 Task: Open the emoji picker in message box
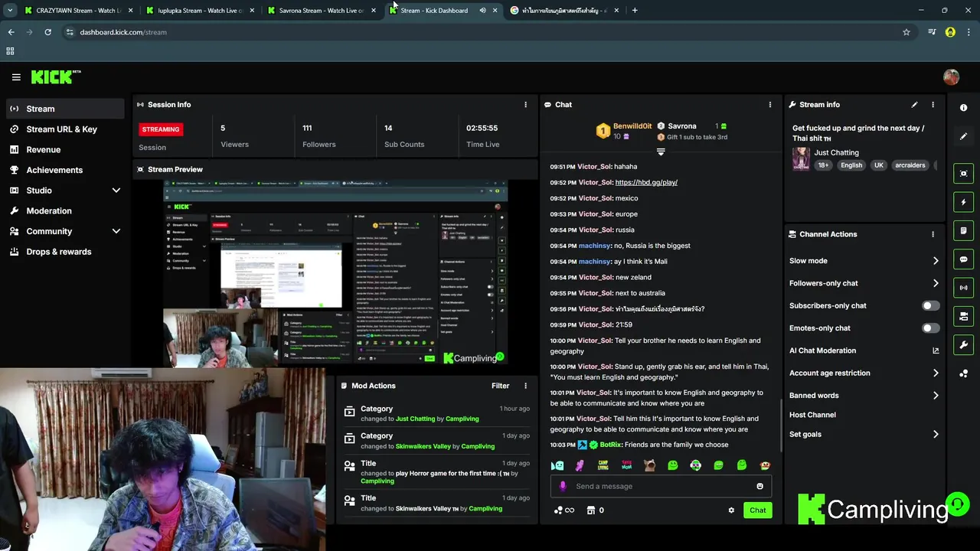coord(759,486)
